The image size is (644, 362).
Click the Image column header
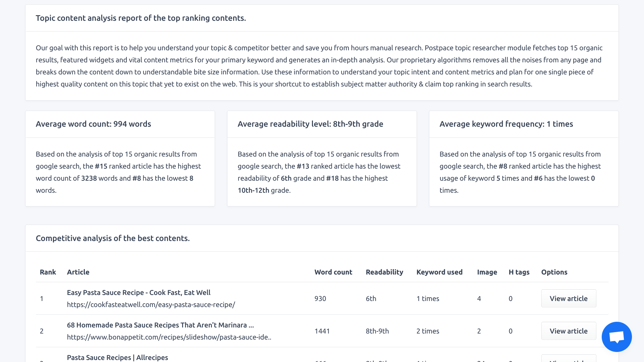coord(487,272)
